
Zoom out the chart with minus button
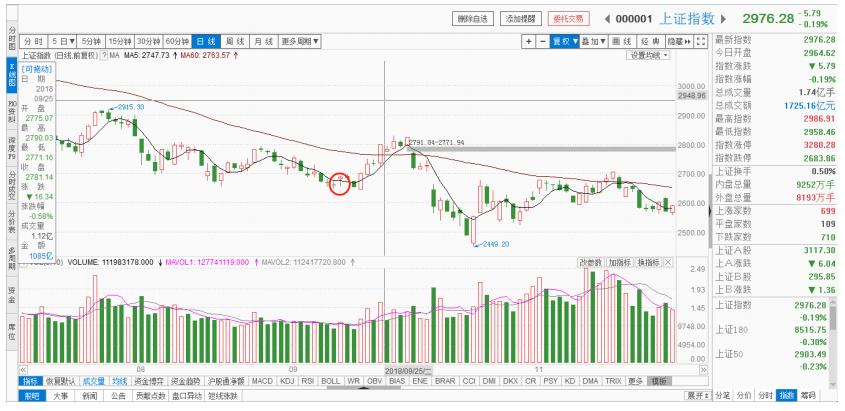click(x=542, y=41)
